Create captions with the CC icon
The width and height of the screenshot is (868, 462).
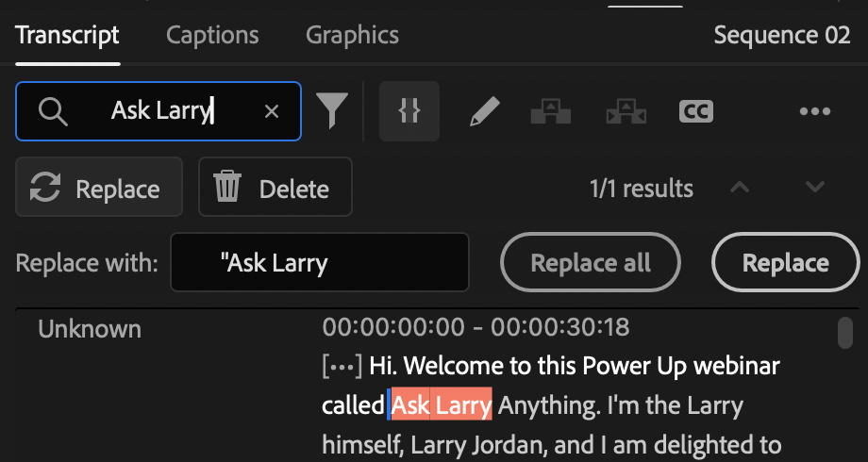695,111
